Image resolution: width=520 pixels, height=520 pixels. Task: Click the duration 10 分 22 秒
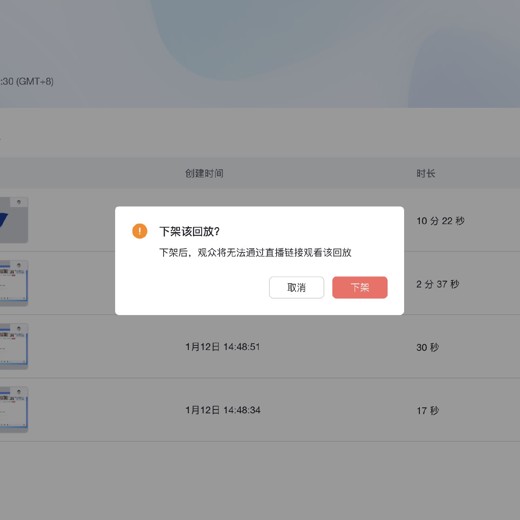[440, 221]
